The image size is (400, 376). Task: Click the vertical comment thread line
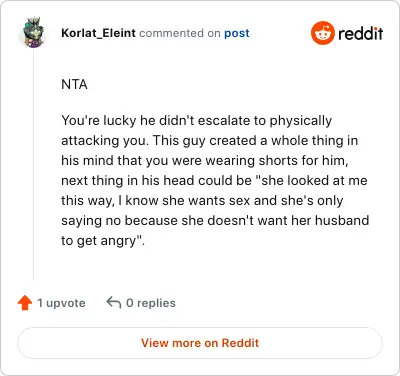pos(33,164)
